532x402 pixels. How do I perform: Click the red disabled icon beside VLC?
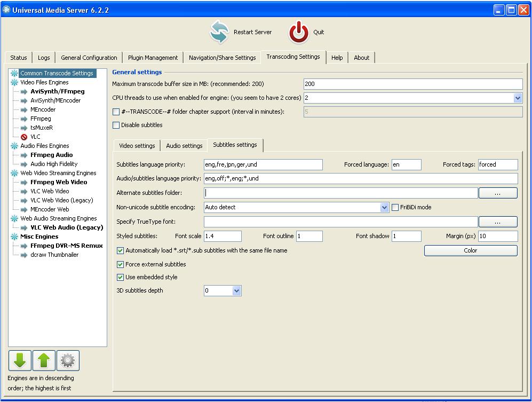pyautogui.click(x=24, y=137)
